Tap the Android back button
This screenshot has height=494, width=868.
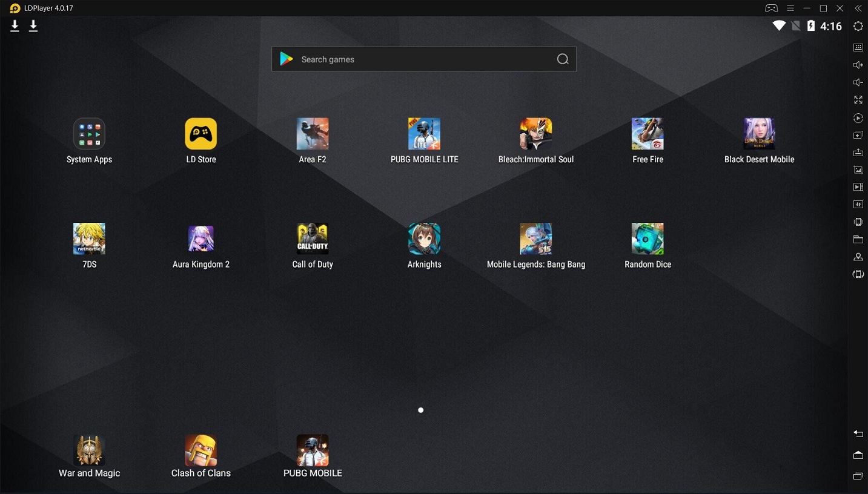point(858,433)
